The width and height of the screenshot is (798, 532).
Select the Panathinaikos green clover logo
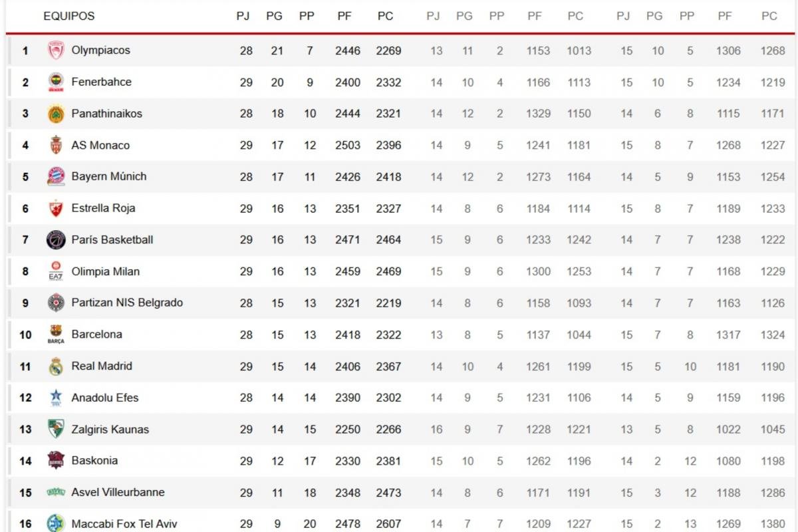pos(56,114)
